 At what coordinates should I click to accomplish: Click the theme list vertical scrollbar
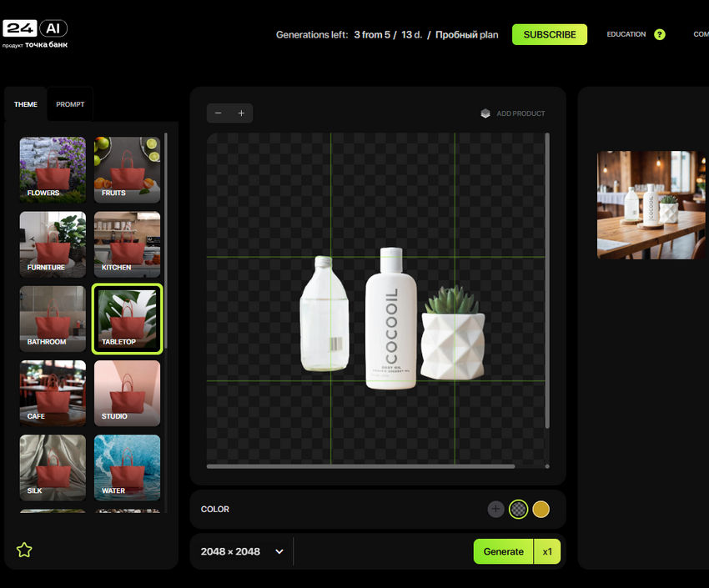[166, 239]
